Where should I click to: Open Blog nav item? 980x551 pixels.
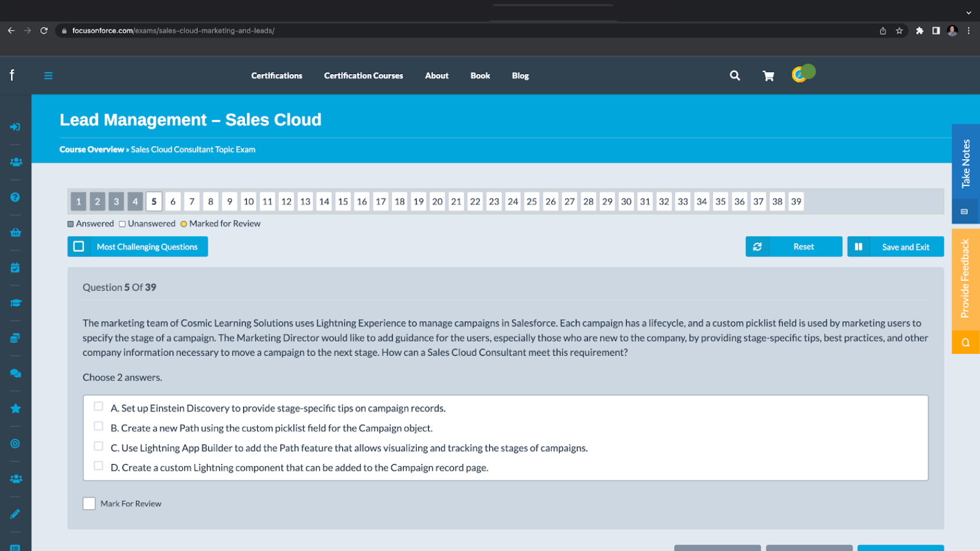click(520, 76)
